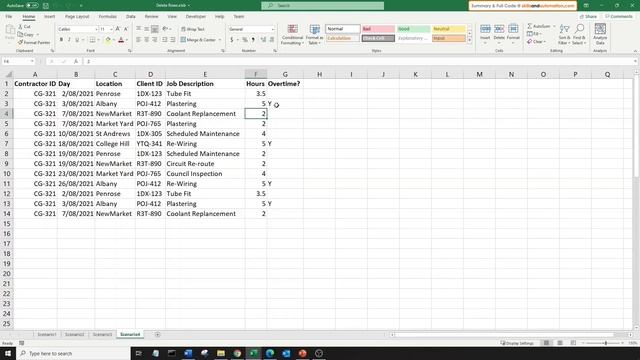Switch to the Insert ribbon tab
Image resolution: width=640 pixels, height=360 pixels.
pos(49,16)
